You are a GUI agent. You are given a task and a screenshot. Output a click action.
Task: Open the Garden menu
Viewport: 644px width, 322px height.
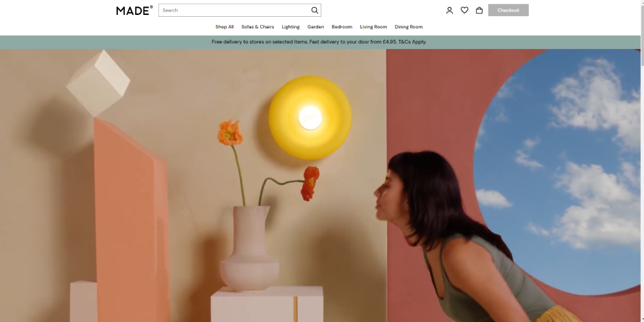click(316, 26)
